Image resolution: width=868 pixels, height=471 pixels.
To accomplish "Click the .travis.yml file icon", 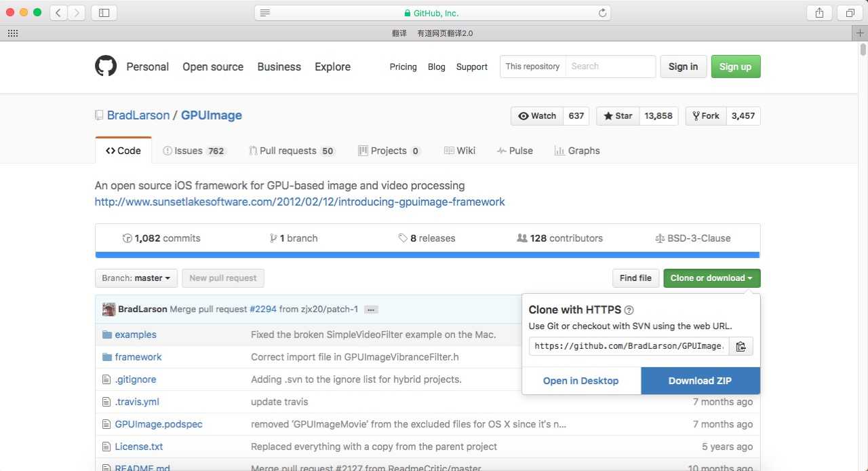I will pyautogui.click(x=106, y=402).
